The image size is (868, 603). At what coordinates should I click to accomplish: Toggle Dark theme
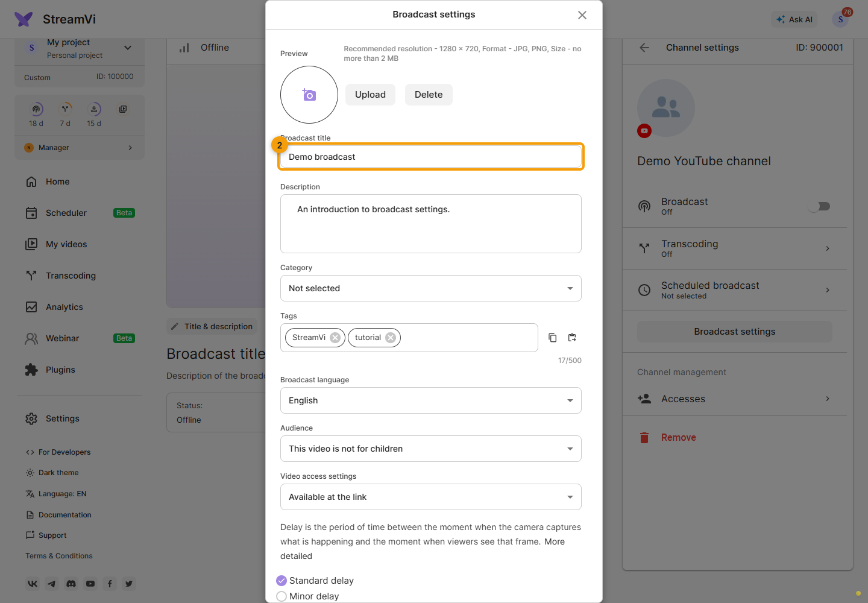(52, 473)
